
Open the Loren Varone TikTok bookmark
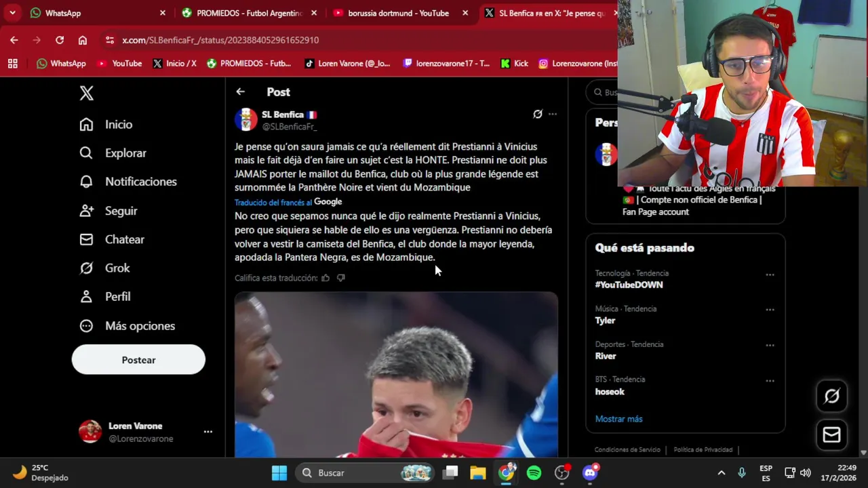pyautogui.click(x=348, y=63)
